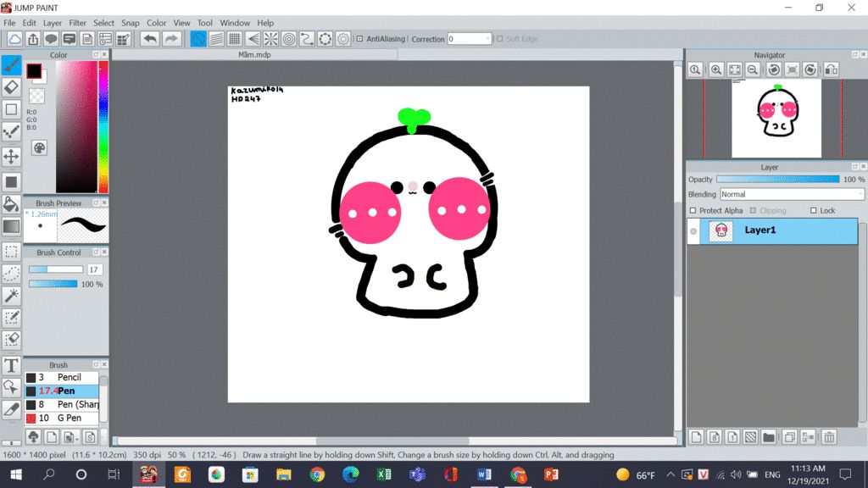Pick the Eyedropper tool

11,409
